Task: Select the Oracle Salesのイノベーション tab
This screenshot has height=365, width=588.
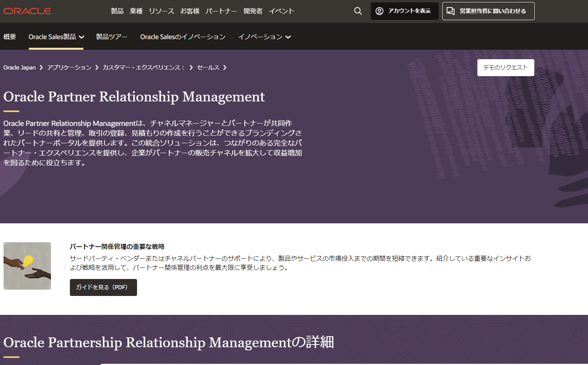Action: pyautogui.click(x=183, y=37)
